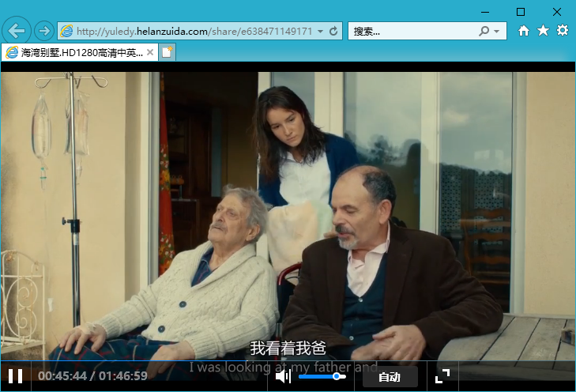Click in the 搜索 search box
The height and width of the screenshot is (392, 576).
coord(411,31)
